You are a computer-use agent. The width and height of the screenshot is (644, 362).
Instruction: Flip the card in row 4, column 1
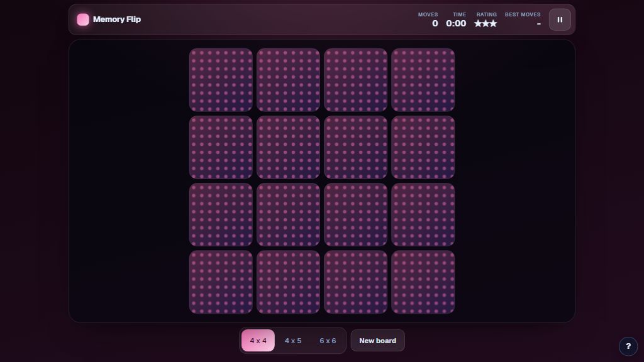pyautogui.click(x=221, y=282)
